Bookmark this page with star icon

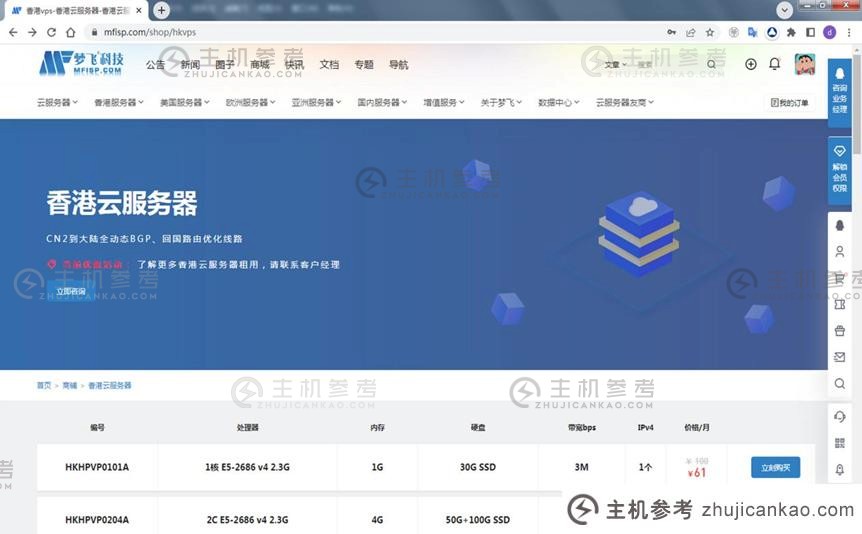tap(710, 32)
